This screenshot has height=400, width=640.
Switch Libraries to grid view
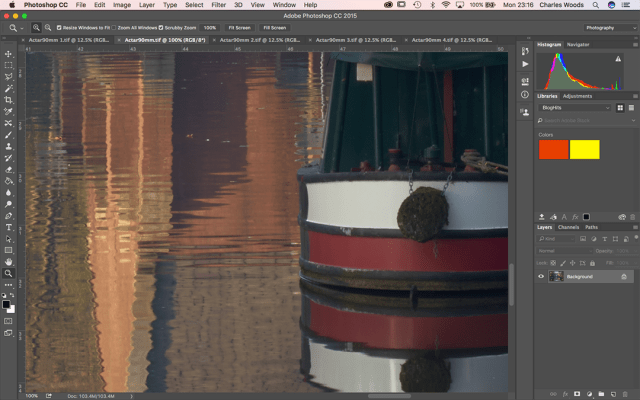coord(621,107)
